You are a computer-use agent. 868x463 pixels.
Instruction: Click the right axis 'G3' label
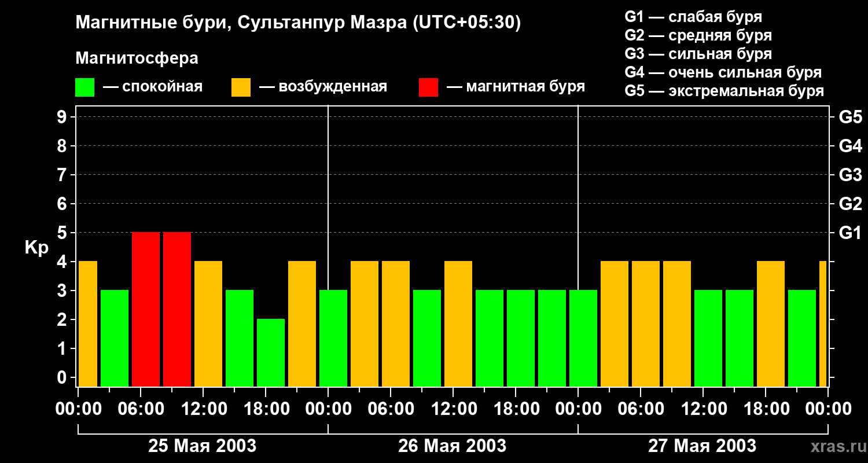[851, 175]
